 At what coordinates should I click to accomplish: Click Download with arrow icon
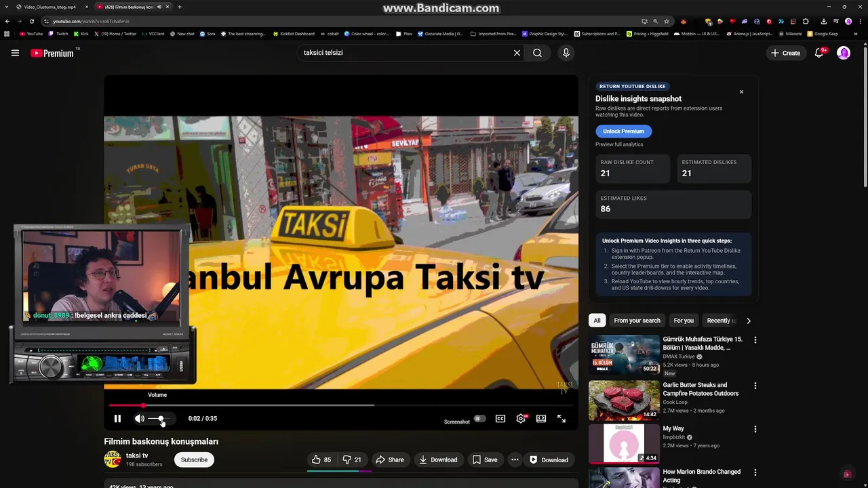438,460
